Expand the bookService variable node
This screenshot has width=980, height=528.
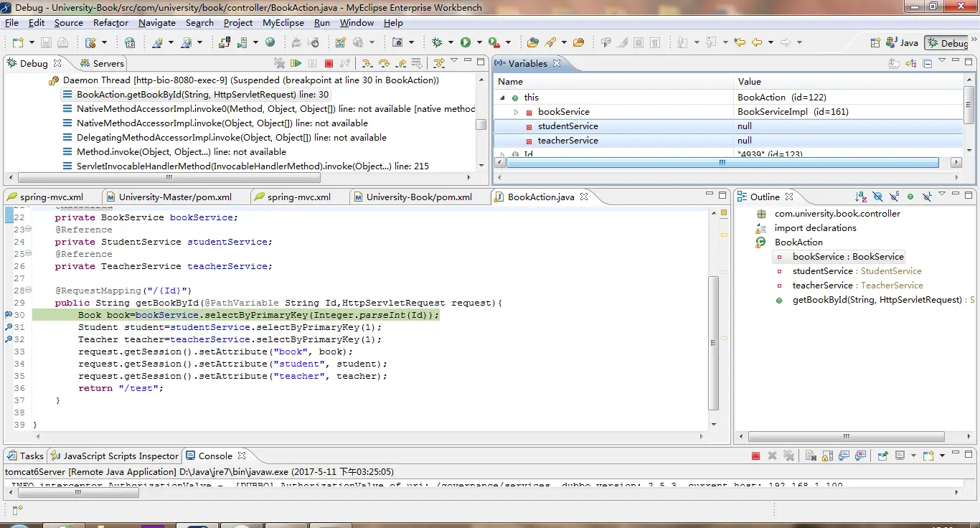pyautogui.click(x=516, y=112)
